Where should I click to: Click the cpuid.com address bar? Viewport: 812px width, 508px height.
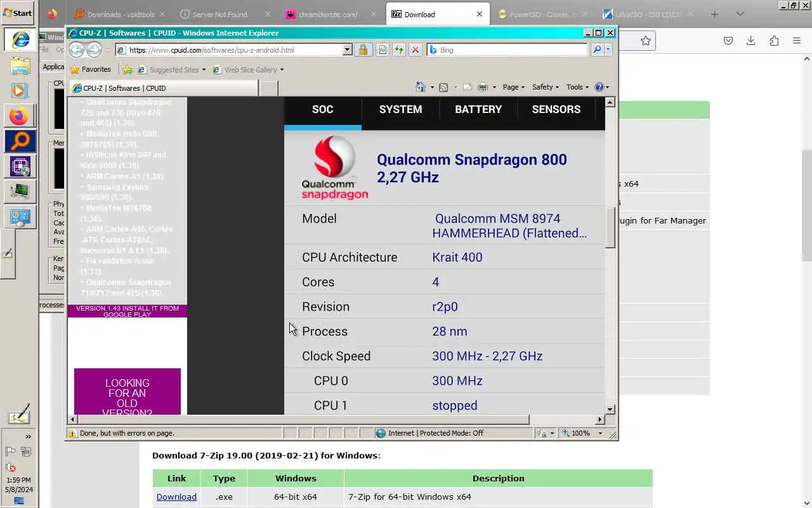pos(229,50)
